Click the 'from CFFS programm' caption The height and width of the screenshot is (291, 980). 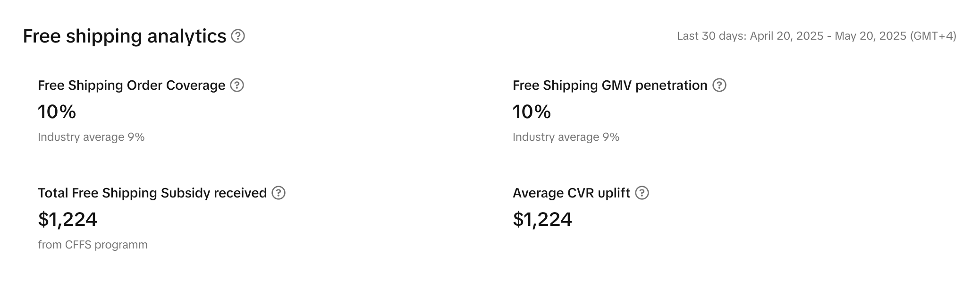pyautogui.click(x=93, y=245)
